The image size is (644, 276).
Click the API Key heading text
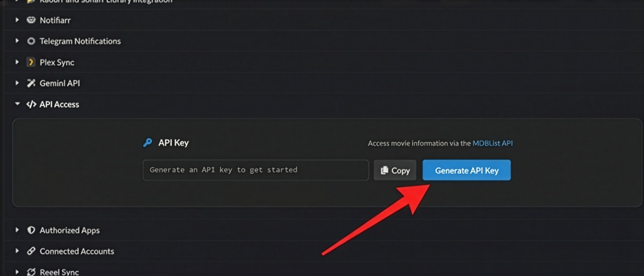coord(173,143)
